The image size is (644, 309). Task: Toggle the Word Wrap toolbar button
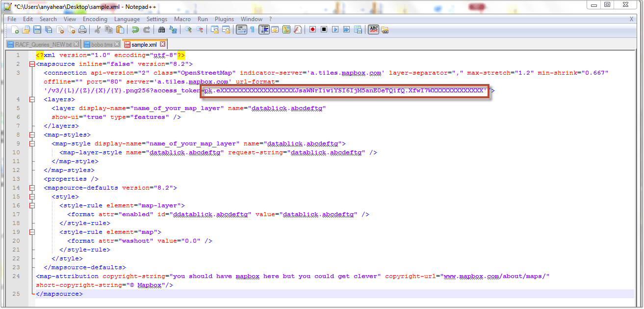coord(241,29)
